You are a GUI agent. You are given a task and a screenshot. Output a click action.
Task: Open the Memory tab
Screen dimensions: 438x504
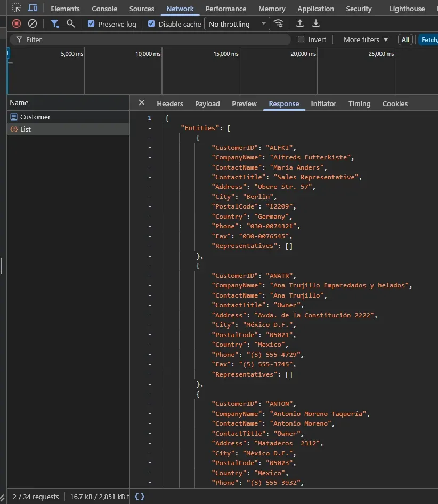click(272, 9)
